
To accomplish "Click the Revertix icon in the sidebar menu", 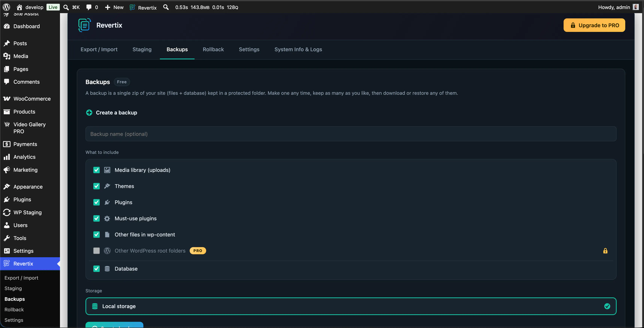I will [x=7, y=263].
